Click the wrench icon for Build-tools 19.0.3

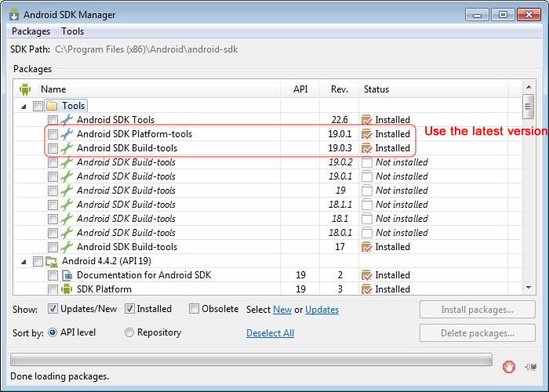coord(67,148)
